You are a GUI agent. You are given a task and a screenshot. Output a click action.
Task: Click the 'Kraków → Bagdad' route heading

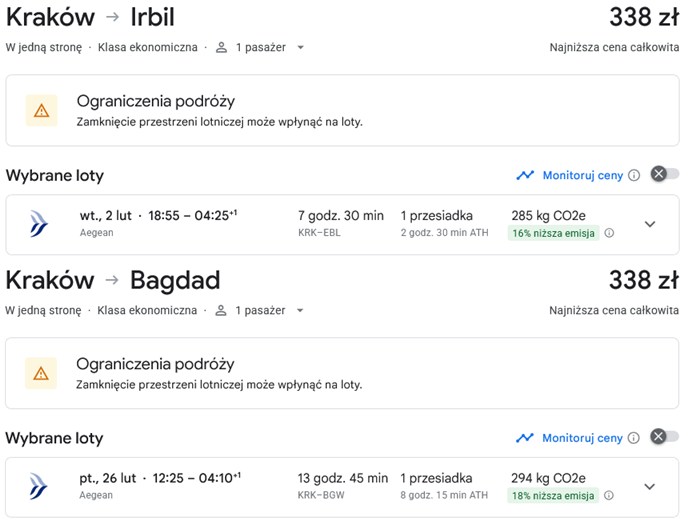coord(113,280)
